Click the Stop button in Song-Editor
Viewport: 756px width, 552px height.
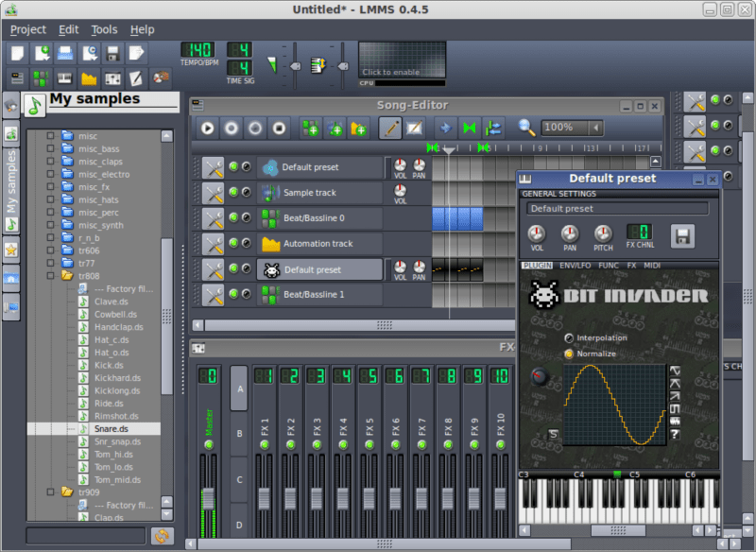[279, 129]
